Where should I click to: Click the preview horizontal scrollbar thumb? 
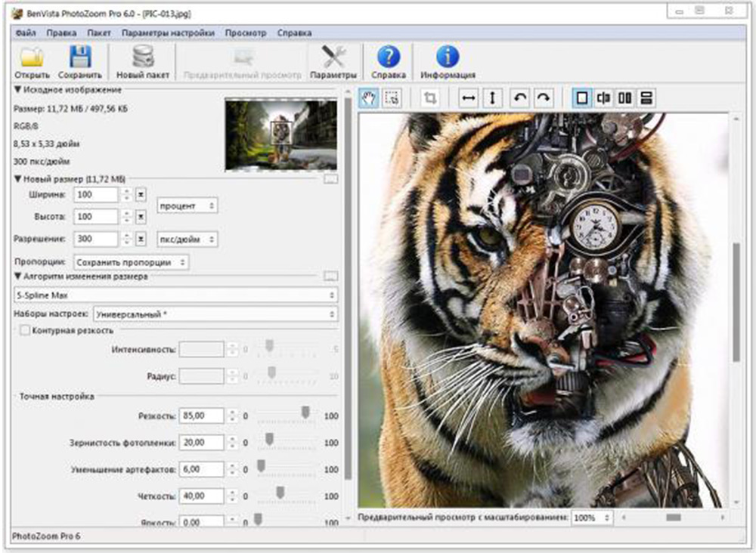[x=674, y=517]
